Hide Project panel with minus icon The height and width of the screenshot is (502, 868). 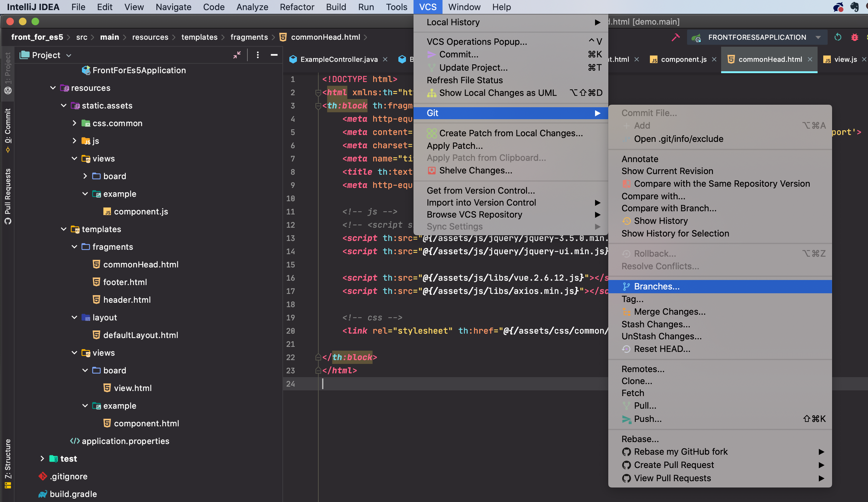[274, 55]
